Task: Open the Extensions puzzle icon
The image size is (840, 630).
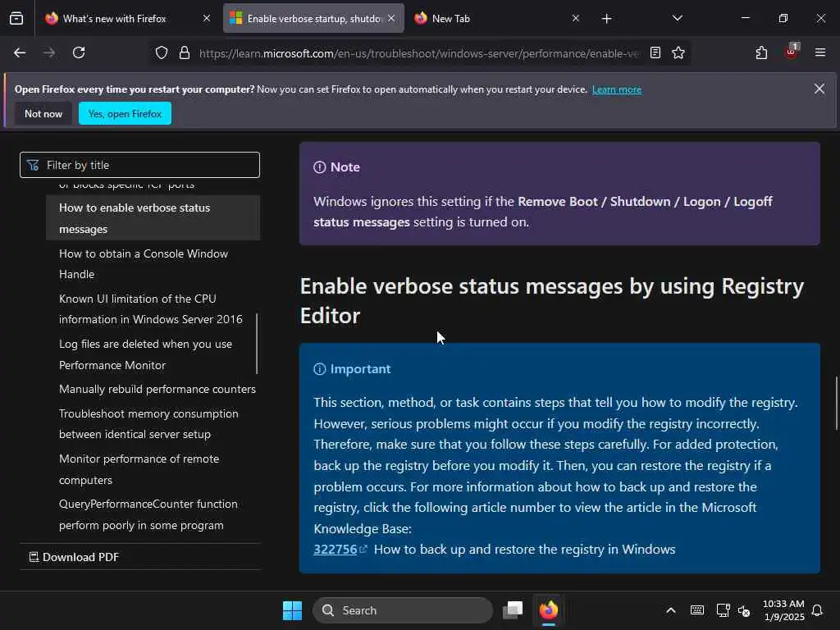Action: pos(761,52)
